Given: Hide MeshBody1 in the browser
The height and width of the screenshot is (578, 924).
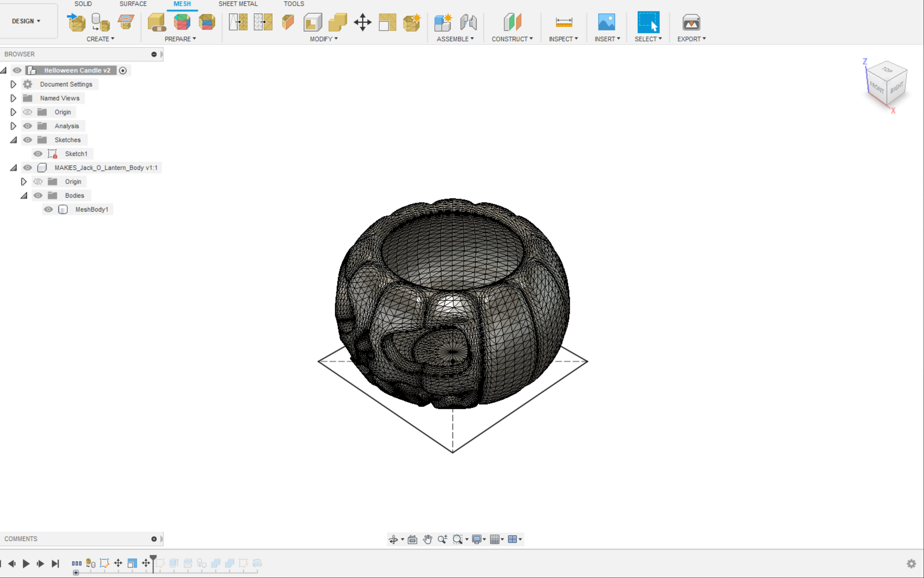Looking at the screenshot, I should click(x=48, y=209).
